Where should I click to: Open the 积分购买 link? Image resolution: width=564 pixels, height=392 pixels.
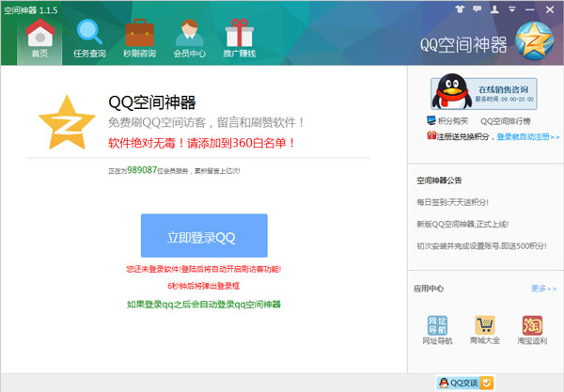pos(453,121)
